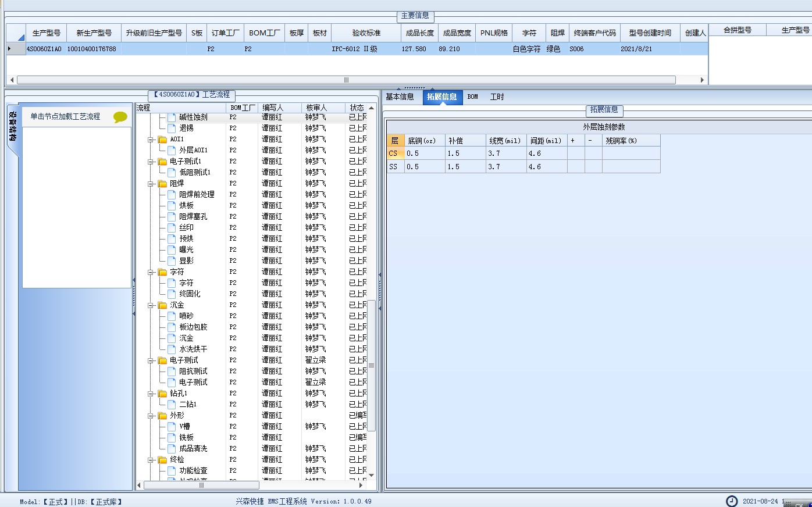Select the CS layer row header
Screen dimensions: 812x507
[x=396, y=153]
